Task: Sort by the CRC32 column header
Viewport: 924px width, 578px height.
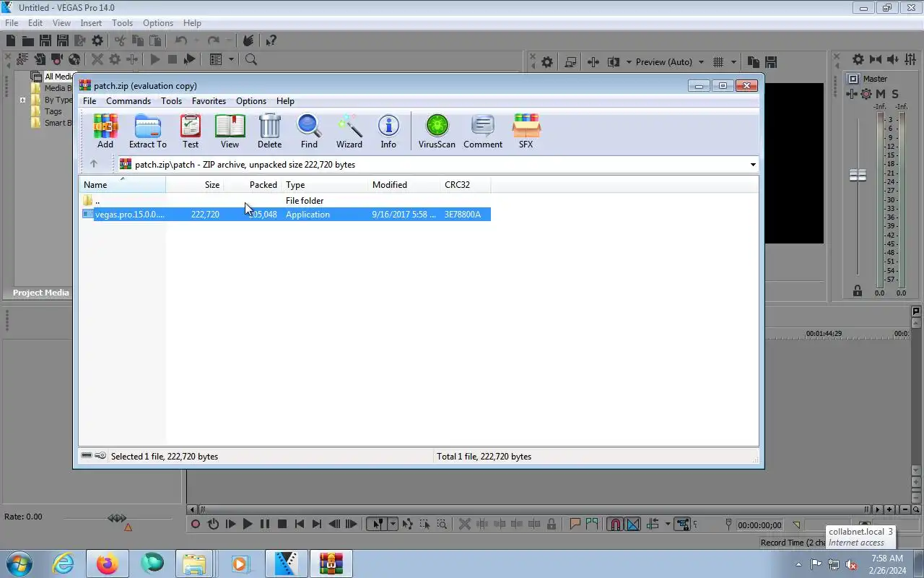Action: (466, 185)
